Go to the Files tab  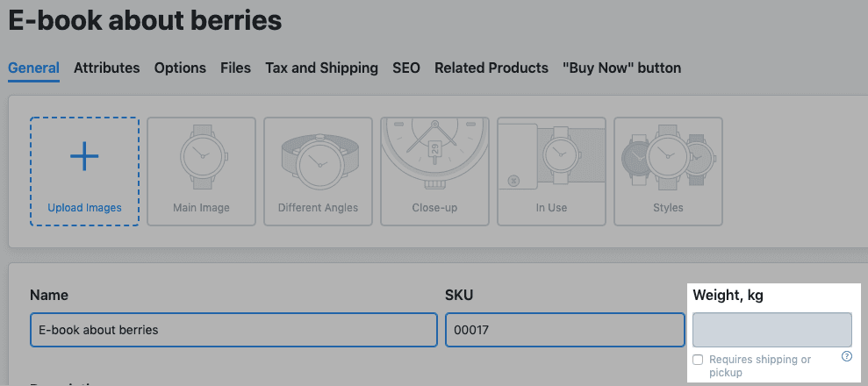(x=235, y=68)
